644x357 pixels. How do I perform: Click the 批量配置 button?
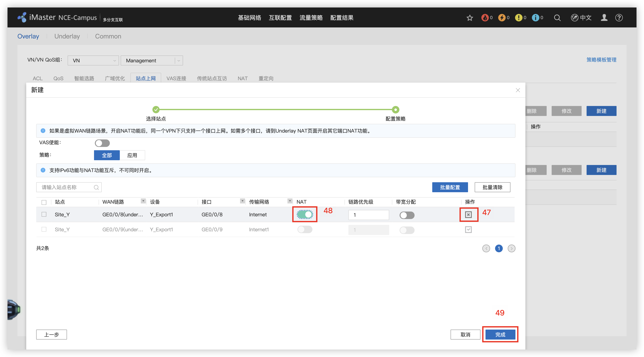coord(450,187)
